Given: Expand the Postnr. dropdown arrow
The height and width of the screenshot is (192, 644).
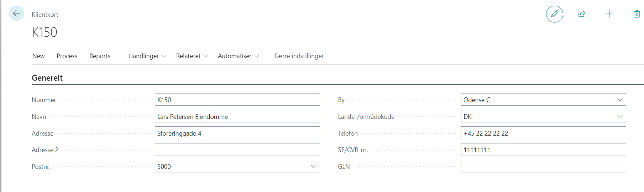Looking at the screenshot, I should (x=314, y=166).
